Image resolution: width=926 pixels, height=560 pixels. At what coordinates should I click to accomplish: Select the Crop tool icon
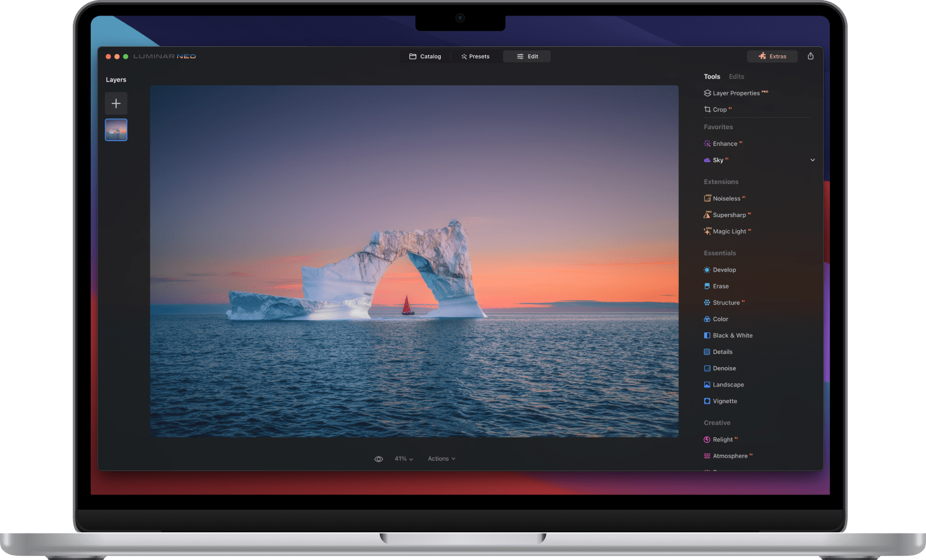tap(707, 109)
